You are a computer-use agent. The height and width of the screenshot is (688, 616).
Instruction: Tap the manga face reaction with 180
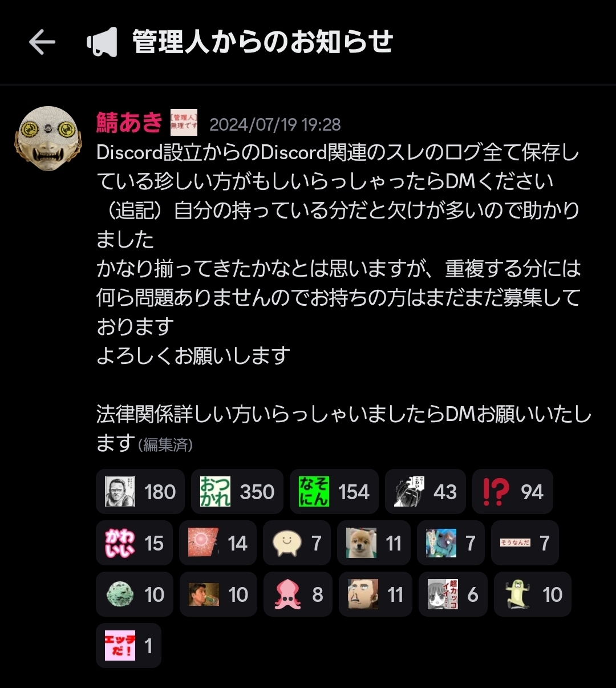coord(140,492)
